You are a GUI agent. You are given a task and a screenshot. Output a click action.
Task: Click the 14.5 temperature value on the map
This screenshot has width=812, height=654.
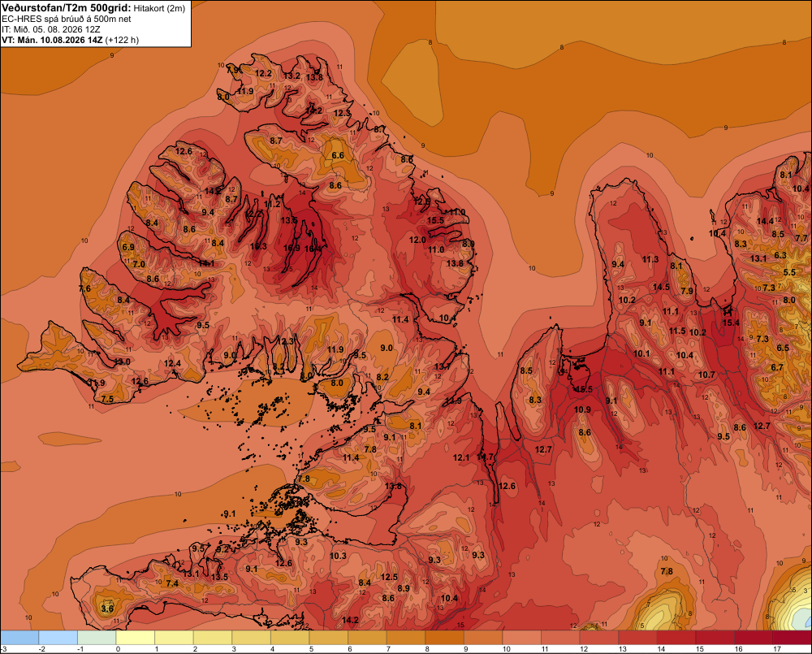pos(661,287)
